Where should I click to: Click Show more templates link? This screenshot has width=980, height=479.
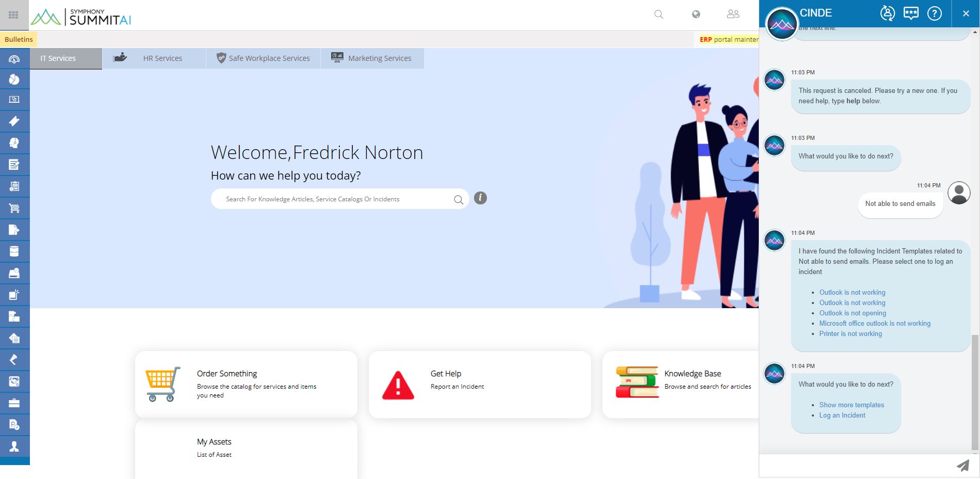pyautogui.click(x=852, y=405)
